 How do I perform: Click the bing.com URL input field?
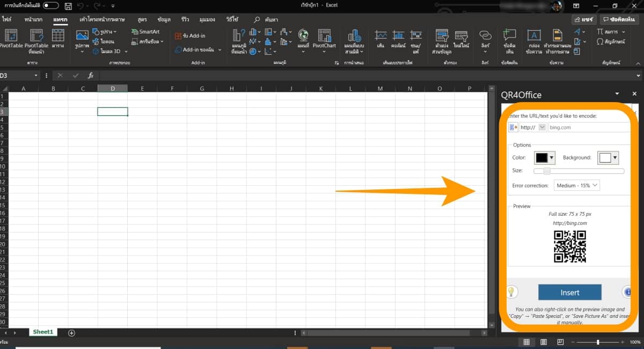pyautogui.click(x=589, y=127)
